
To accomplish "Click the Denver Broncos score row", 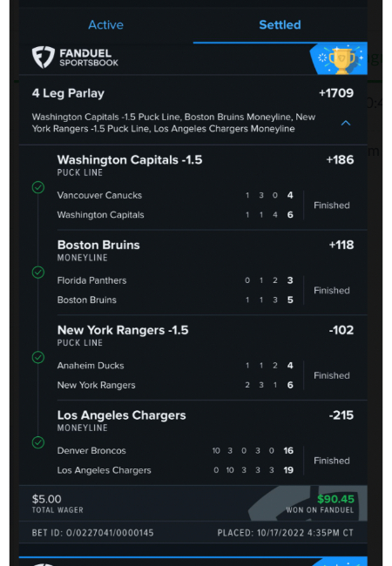I will pos(175,450).
